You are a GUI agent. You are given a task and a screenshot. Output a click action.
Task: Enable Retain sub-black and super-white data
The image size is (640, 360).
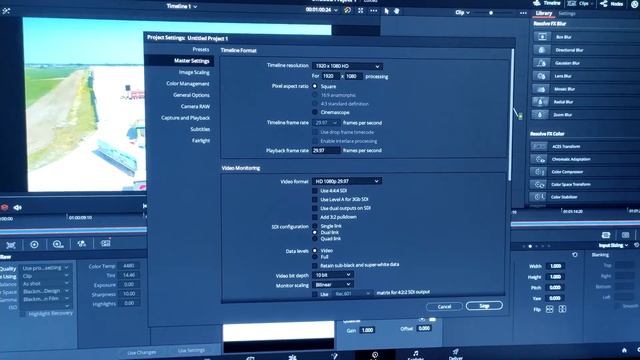coord(315,265)
